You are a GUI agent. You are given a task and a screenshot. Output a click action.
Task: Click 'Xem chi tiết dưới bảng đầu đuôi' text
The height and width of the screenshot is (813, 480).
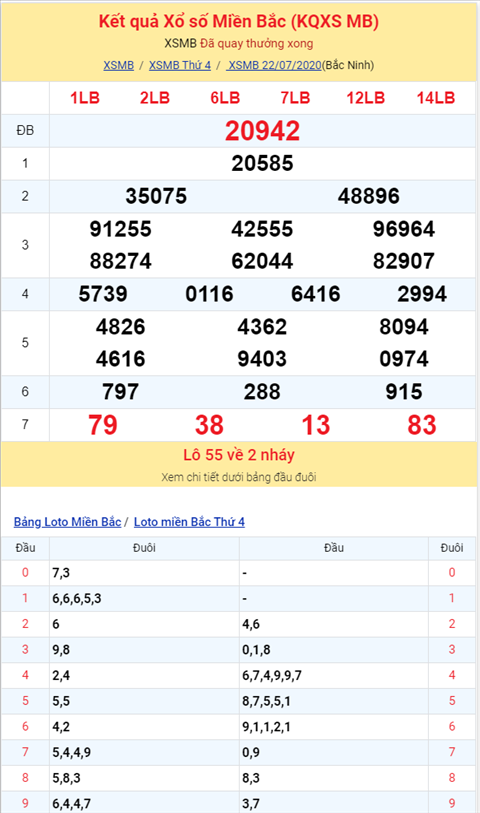(x=239, y=477)
